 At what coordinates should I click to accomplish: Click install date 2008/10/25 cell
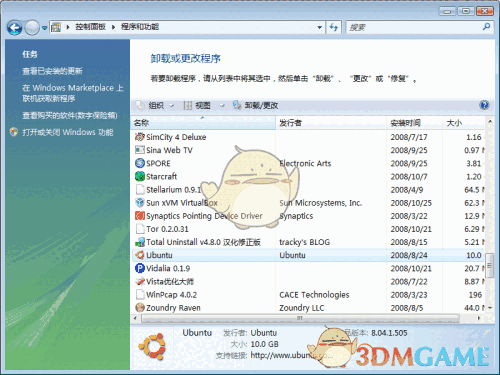coord(411,203)
